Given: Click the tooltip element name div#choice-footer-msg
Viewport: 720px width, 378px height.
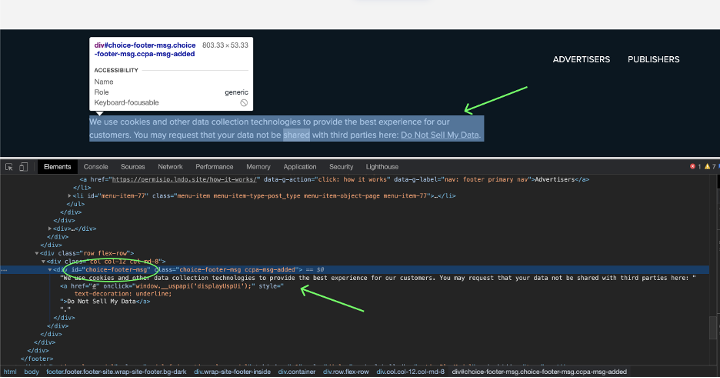Looking at the screenshot, I should (145, 50).
